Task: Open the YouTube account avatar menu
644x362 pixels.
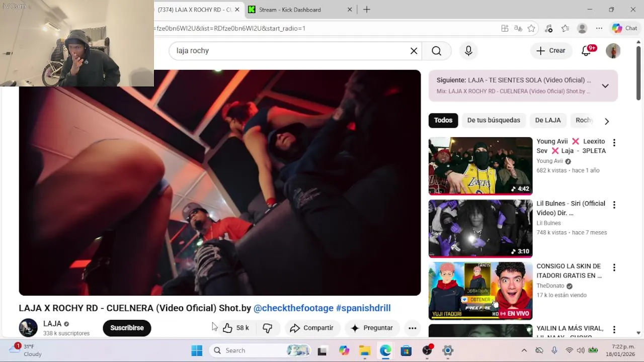Action: [613, 50]
